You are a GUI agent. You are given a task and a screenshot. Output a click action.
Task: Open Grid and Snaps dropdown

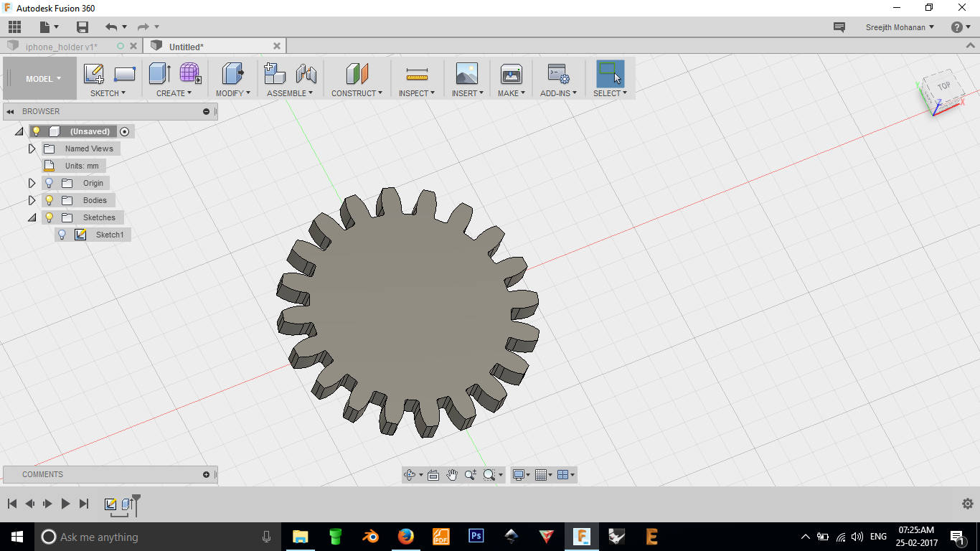click(x=544, y=475)
